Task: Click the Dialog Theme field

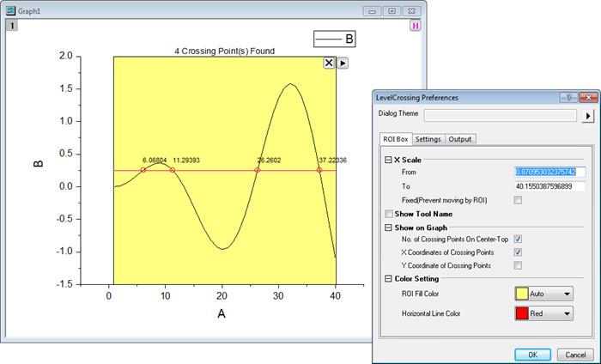Action: click(501, 115)
